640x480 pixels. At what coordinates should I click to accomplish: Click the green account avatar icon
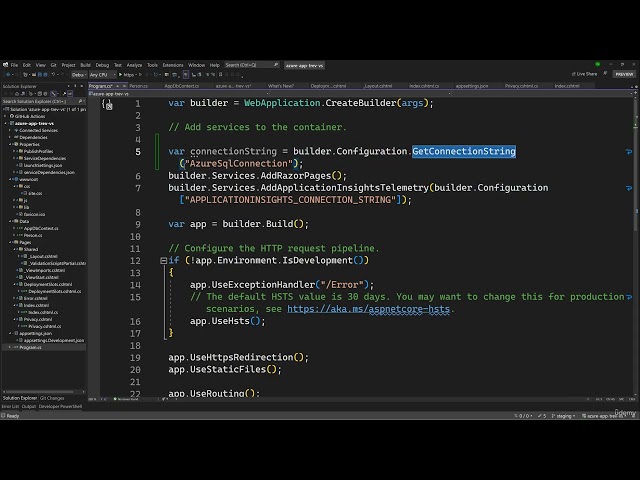(x=598, y=64)
